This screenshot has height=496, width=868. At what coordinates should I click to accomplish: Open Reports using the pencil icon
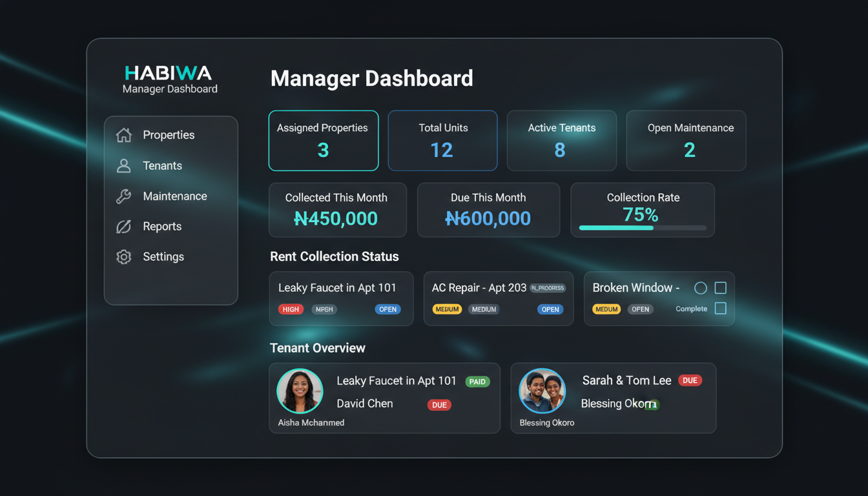click(x=123, y=226)
